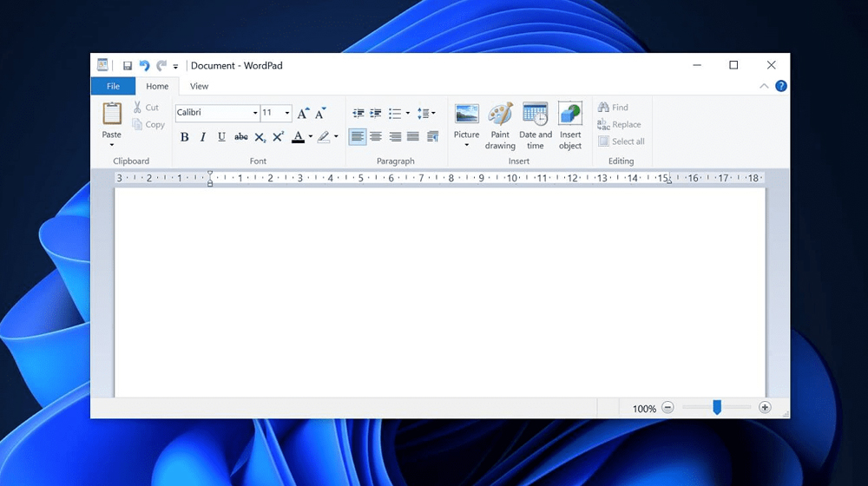Screen dimensions: 868x486
Task: Toggle Bold formatting
Action: point(184,137)
